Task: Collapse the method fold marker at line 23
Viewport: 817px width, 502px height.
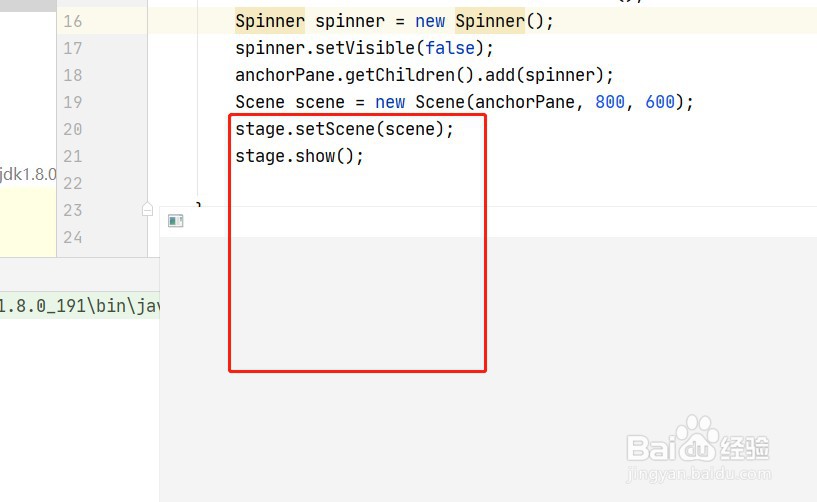Action: coord(147,210)
